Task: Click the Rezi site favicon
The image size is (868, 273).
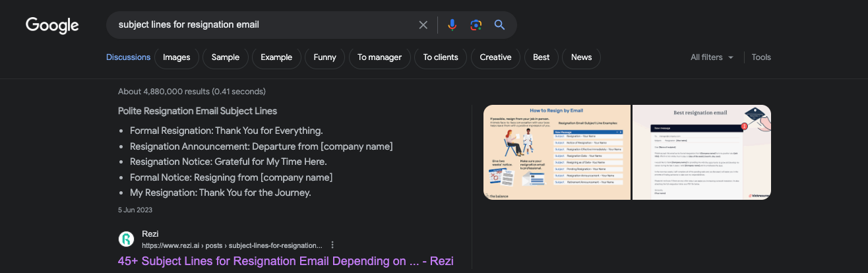Action: [x=126, y=239]
